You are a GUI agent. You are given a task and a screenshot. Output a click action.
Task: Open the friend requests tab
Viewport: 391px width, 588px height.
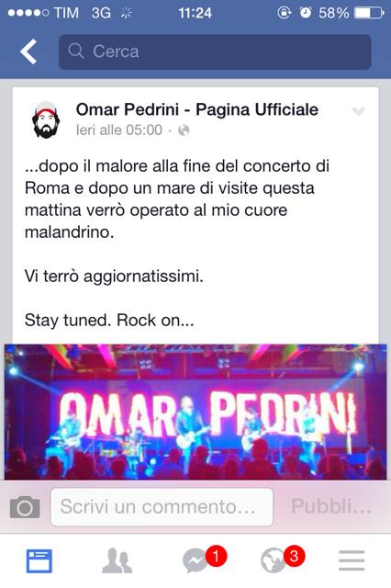(117, 561)
